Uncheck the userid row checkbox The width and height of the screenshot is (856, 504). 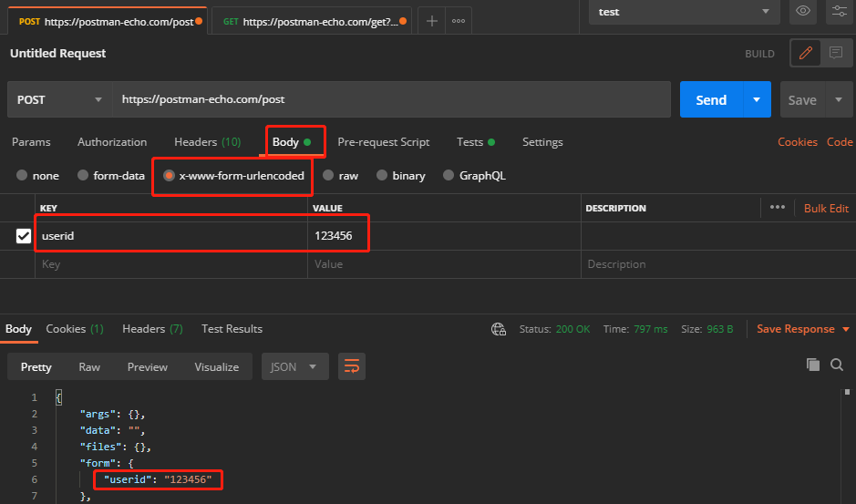24,236
